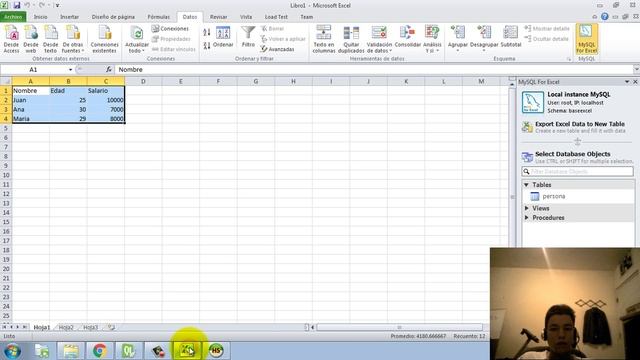Click Quitar duplicados
Screen dimensions: 640x360
tap(351, 39)
